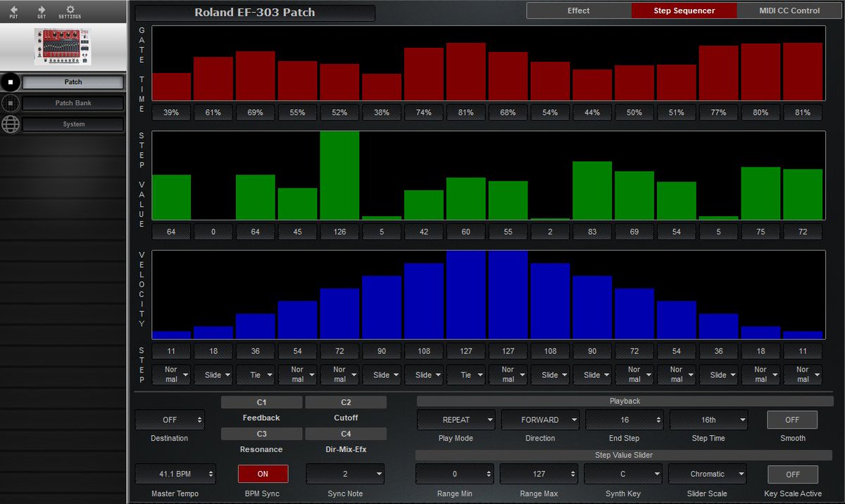The height and width of the screenshot is (504, 845).
Task: Switch to the Step Sequencer tab
Action: point(684,11)
